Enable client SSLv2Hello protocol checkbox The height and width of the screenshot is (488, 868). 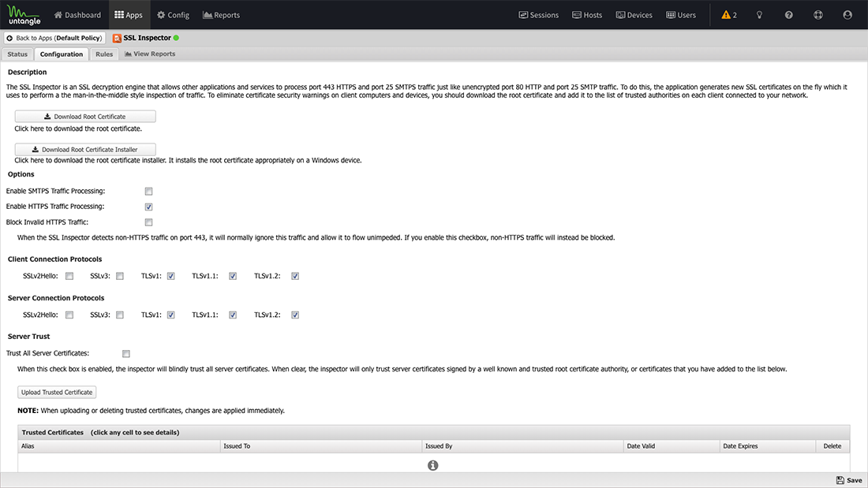(69, 276)
